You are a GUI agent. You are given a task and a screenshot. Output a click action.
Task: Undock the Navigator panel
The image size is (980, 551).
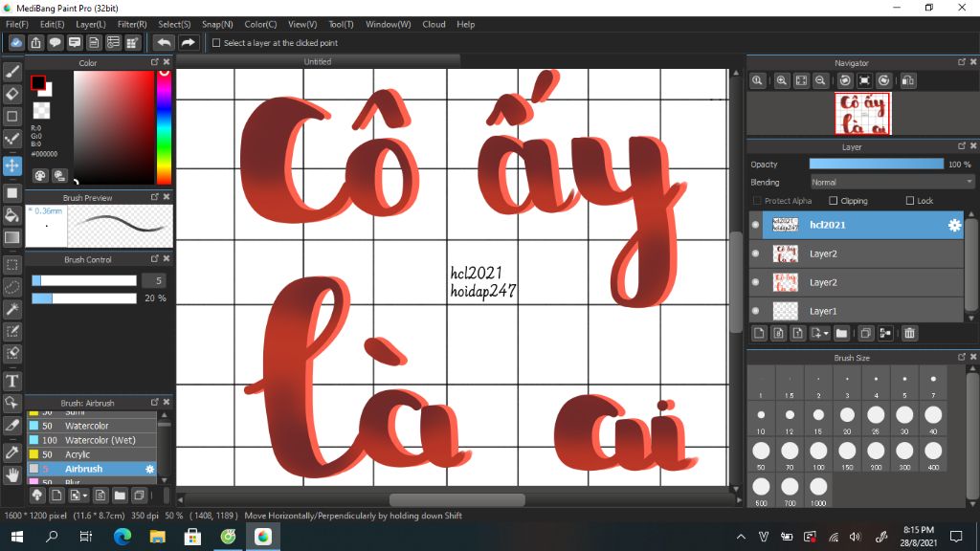961,62
